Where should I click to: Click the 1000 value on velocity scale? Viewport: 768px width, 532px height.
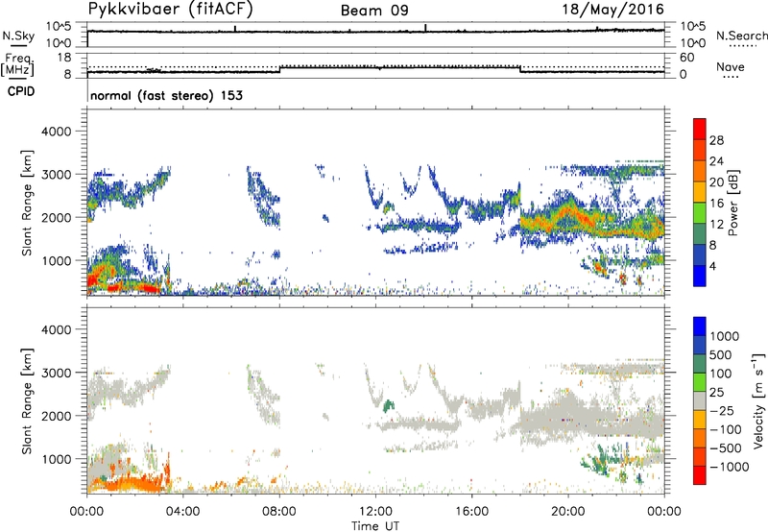click(x=724, y=336)
